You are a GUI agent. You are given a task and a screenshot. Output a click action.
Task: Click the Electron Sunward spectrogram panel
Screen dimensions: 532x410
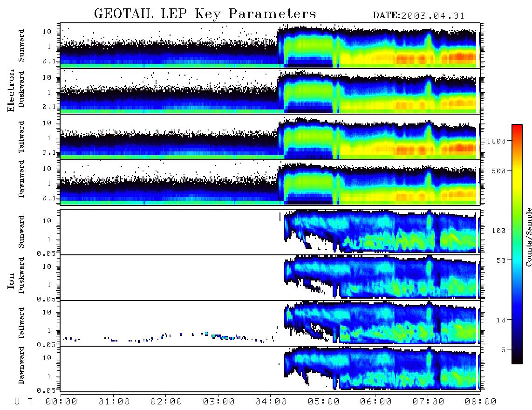tap(270, 46)
